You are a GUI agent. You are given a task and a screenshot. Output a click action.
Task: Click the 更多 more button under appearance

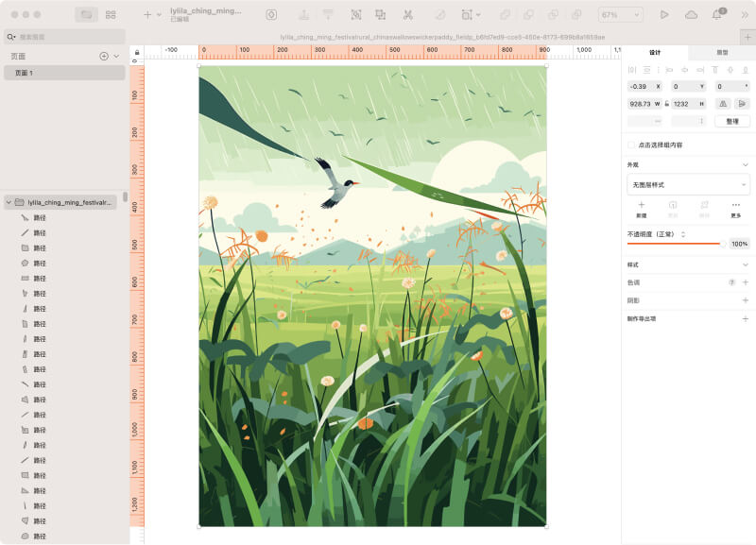tap(735, 209)
